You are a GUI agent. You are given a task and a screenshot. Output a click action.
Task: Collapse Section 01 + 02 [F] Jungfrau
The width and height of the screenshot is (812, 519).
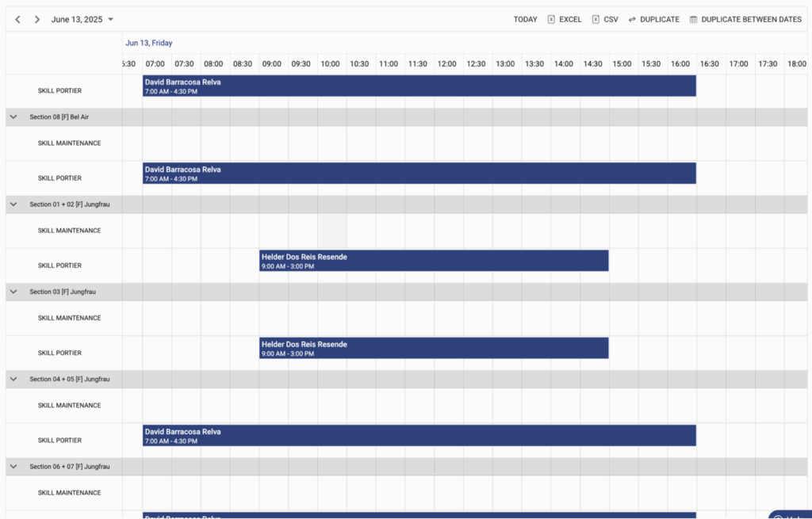pyautogui.click(x=13, y=204)
